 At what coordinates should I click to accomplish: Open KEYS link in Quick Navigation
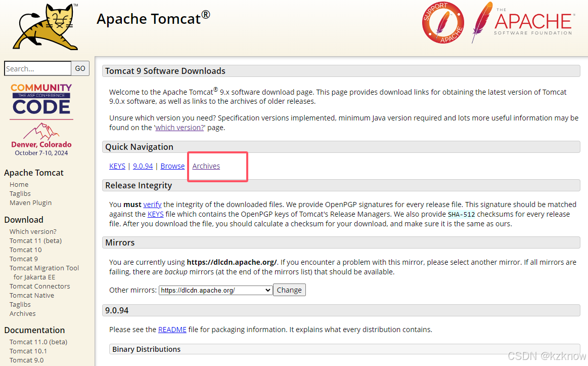coord(117,166)
